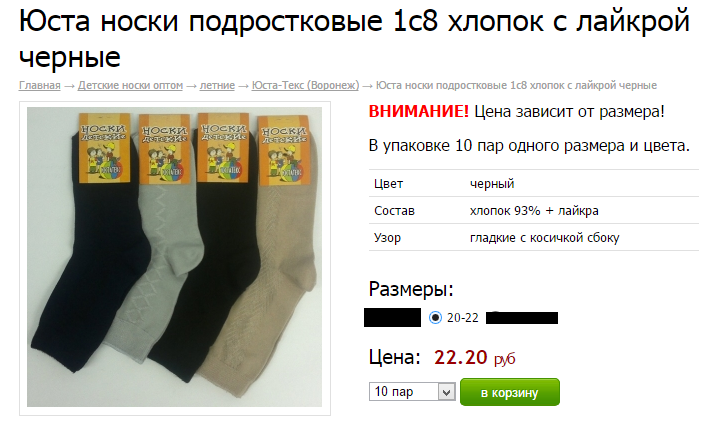Click the page title heading
The height and width of the screenshot is (433, 712).
[354, 39]
